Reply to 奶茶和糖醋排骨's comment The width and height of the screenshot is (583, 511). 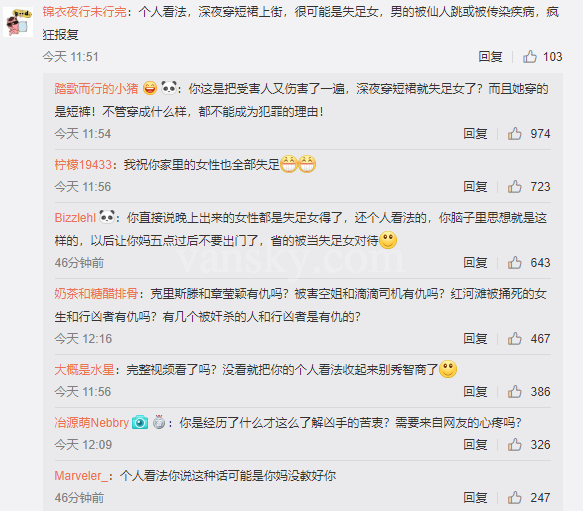point(475,338)
